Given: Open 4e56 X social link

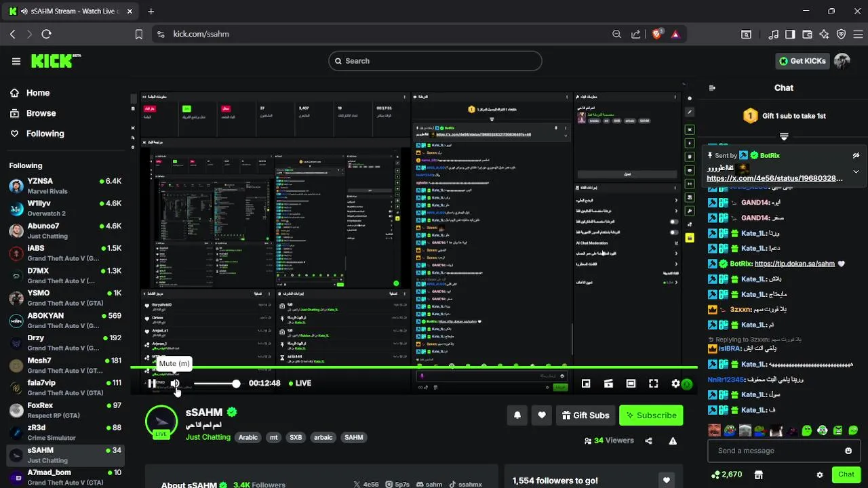Looking at the screenshot, I should click(366, 485).
